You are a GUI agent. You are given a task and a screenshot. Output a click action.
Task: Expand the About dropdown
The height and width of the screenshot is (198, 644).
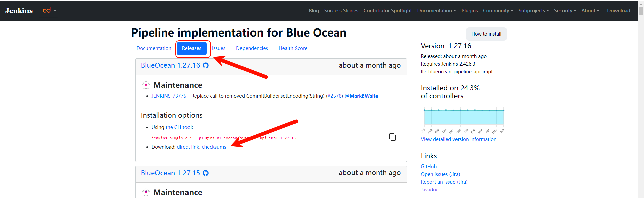(590, 11)
